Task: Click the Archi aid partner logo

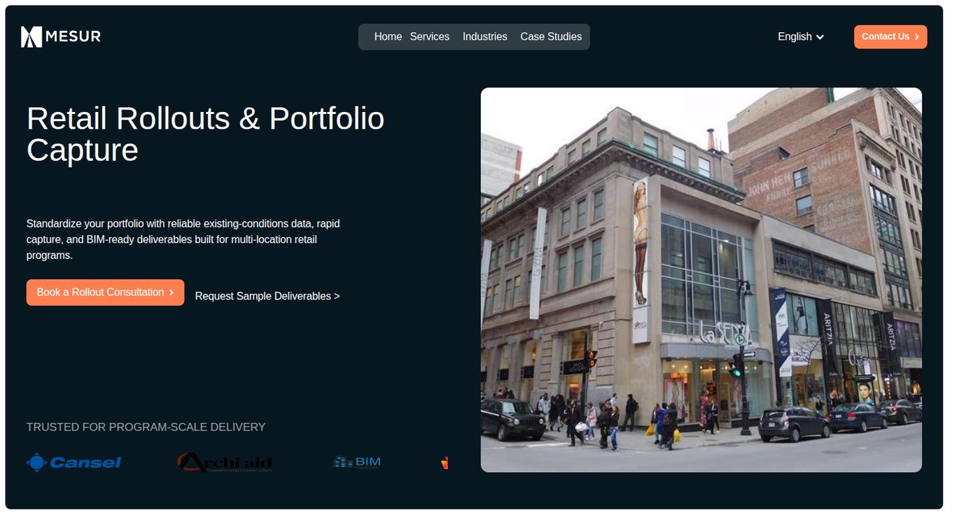Action: pyautogui.click(x=224, y=463)
